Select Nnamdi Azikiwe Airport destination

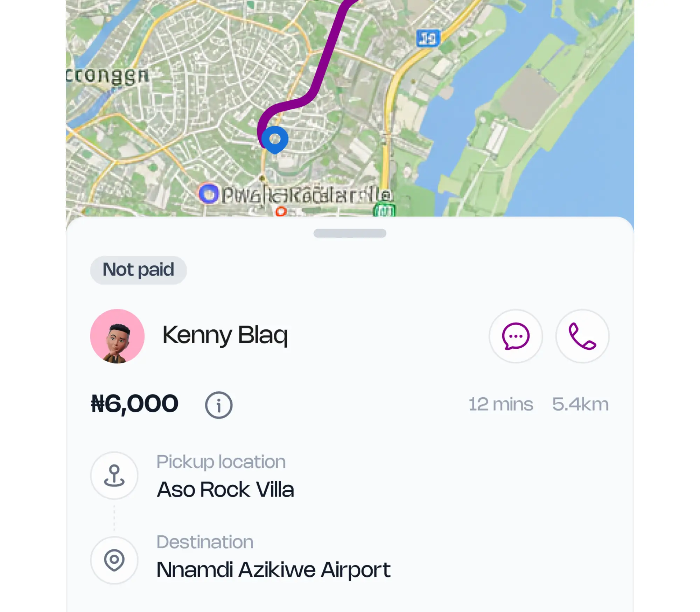(x=273, y=569)
